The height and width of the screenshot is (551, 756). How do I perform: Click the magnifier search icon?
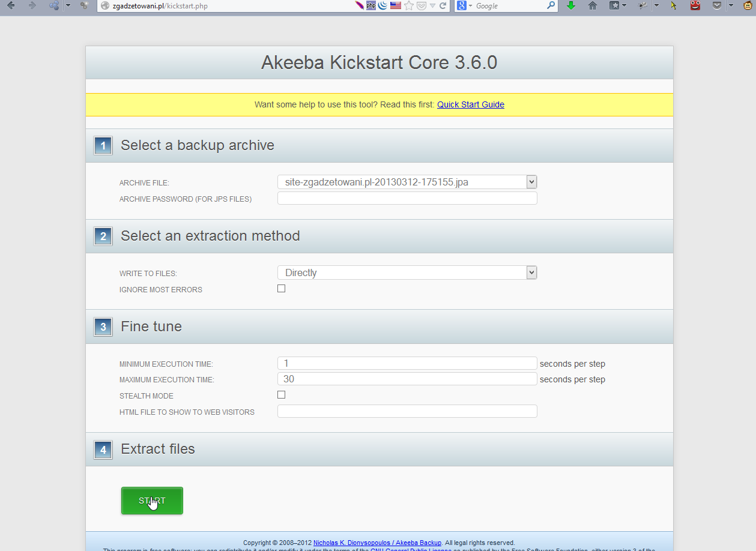pyautogui.click(x=551, y=5)
